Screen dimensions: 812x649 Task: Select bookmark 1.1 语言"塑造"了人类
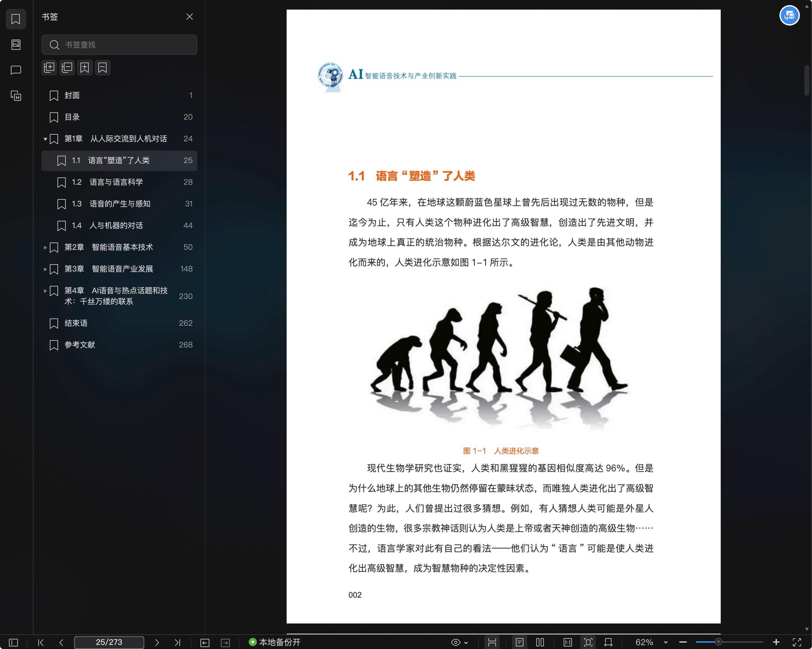119,161
